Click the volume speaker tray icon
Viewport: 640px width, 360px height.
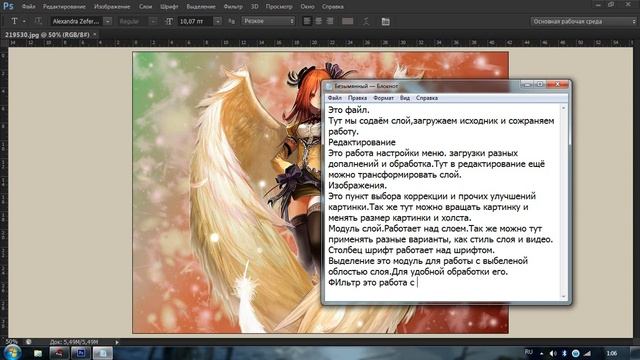(553, 353)
